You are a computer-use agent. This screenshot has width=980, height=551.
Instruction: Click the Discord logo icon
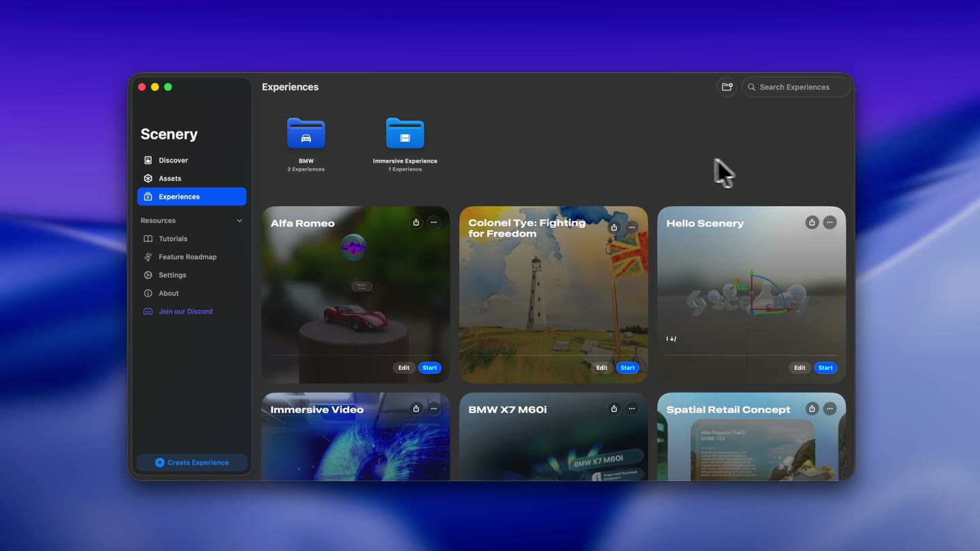click(x=148, y=312)
